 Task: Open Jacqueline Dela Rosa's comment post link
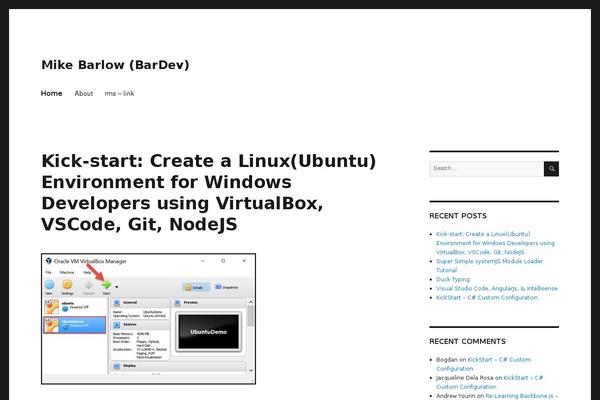tap(489, 382)
